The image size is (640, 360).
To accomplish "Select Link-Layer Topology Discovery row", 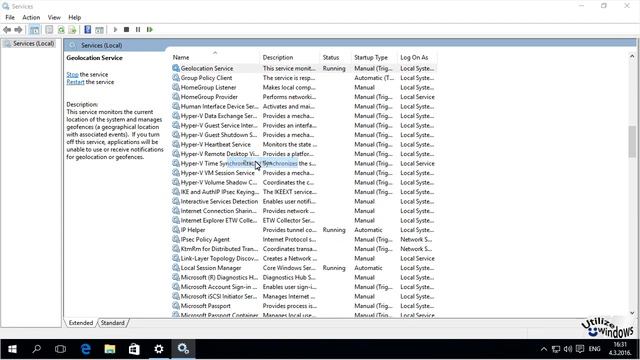I will click(304, 259).
